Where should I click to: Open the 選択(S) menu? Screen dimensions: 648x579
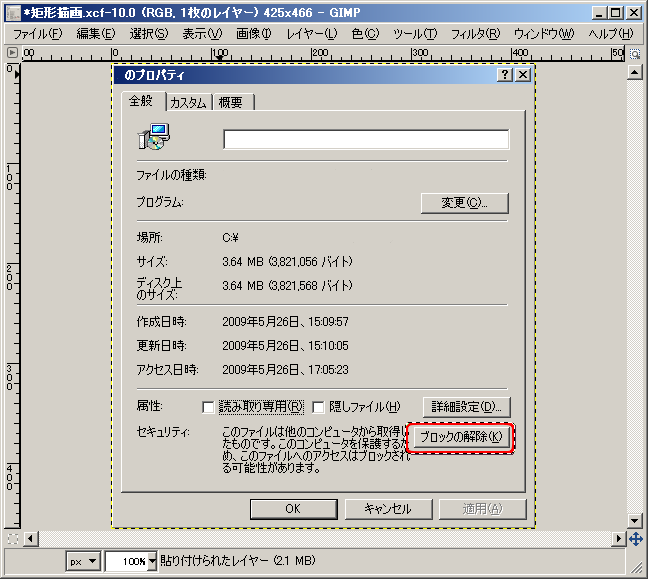point(149,33)
